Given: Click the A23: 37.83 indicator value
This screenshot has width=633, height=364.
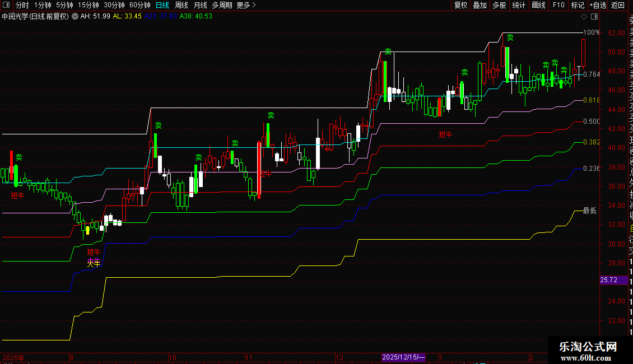Looking at the screenshot, I should (161, 16).
